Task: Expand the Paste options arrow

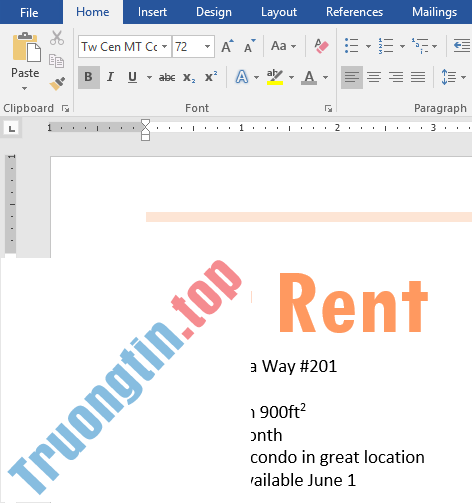Action: (24, 88)
